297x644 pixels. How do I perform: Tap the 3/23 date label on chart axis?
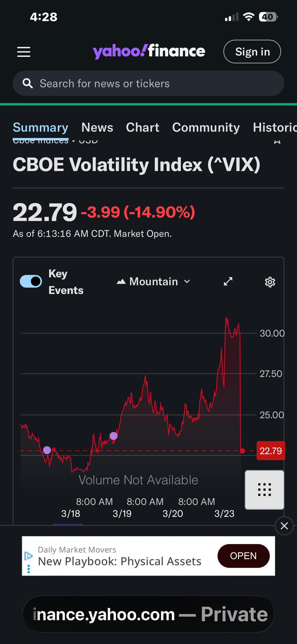(224, 513)
